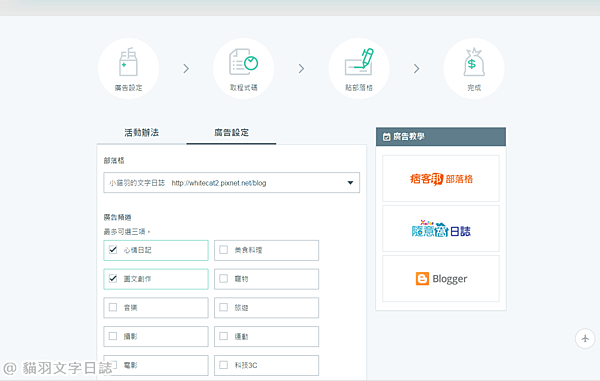Screen dimensions: 600x381
Task: Open the 痞客邦 部落格 tutorial card
Action: tap(441, 178)
